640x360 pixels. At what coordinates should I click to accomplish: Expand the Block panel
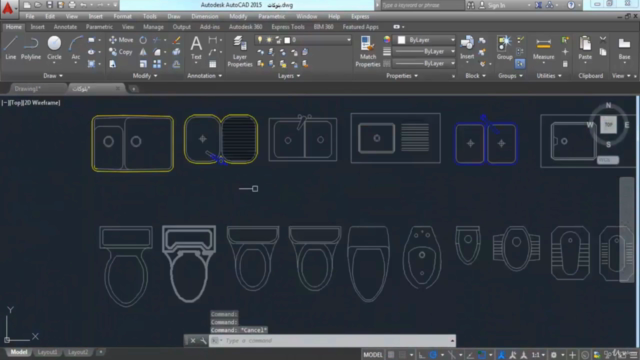point(476,76)
